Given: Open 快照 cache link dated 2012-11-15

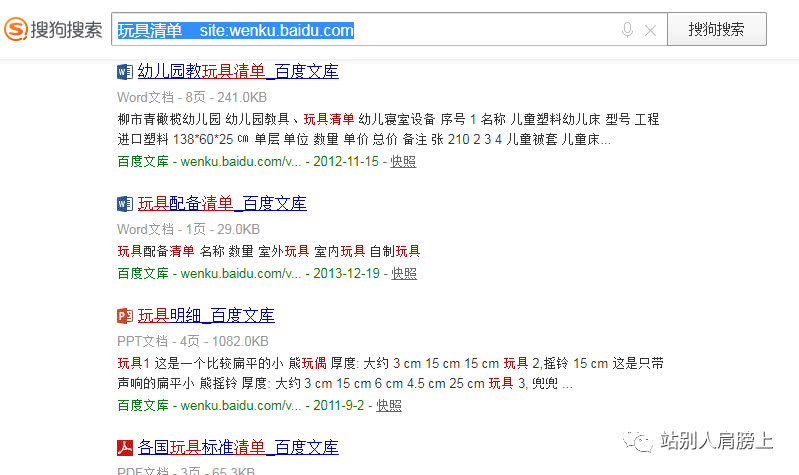Looking at the screenshot, I should 403,162.
